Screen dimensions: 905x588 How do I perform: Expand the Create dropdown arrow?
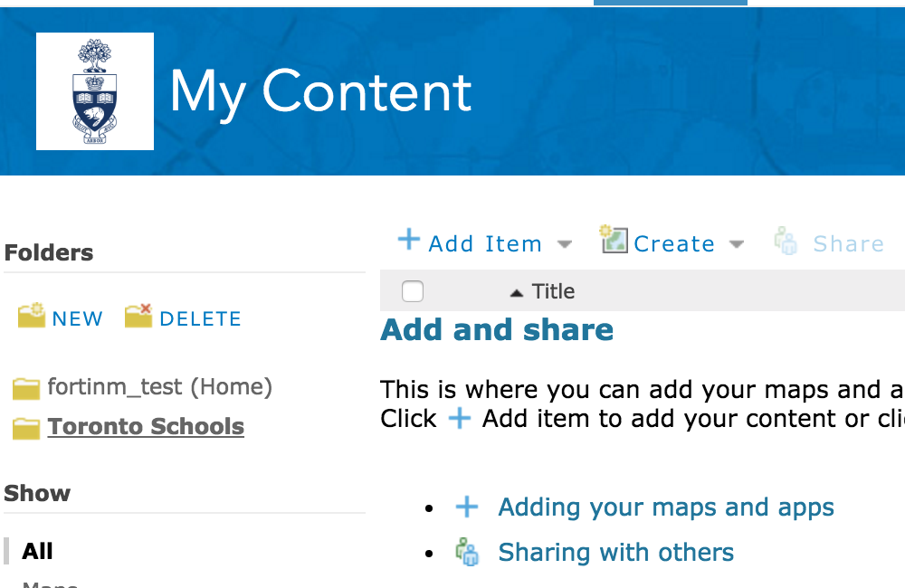[737, 244]
